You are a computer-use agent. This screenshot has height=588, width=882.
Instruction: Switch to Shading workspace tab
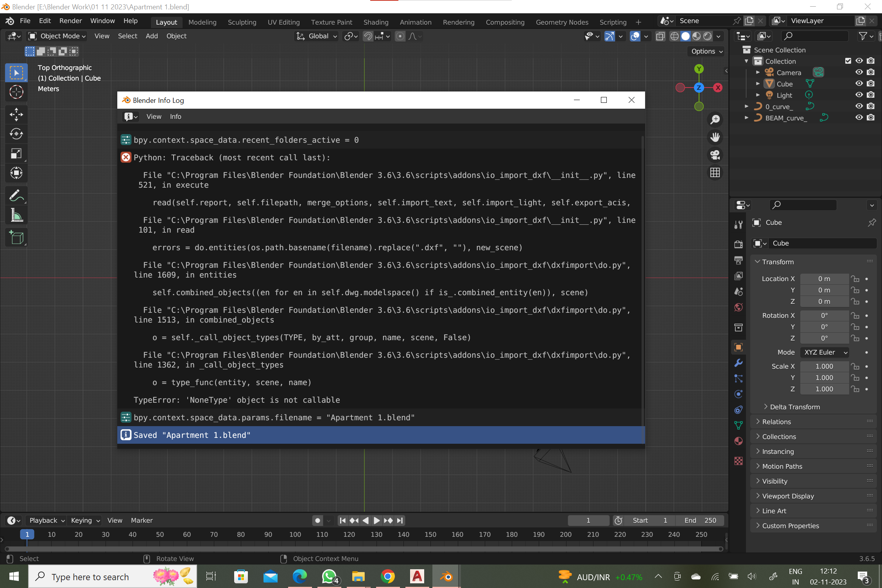point(376,22)
